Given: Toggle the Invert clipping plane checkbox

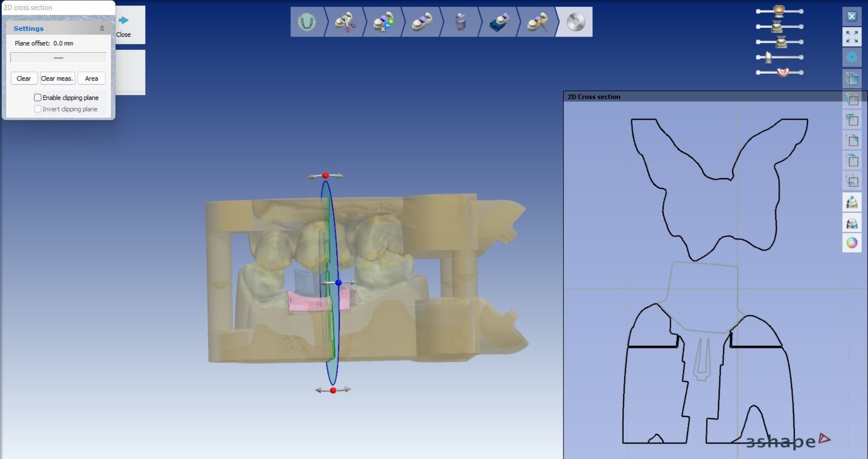Looking at the screenshot, I should click(x=38, y=109).
